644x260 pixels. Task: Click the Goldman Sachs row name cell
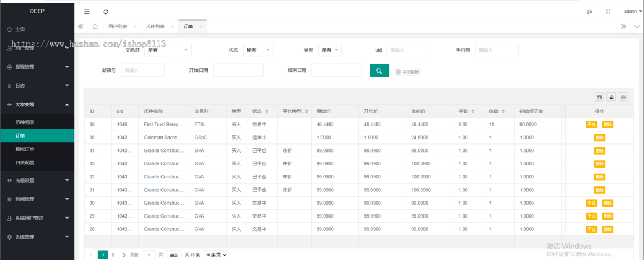pos(164,138)
